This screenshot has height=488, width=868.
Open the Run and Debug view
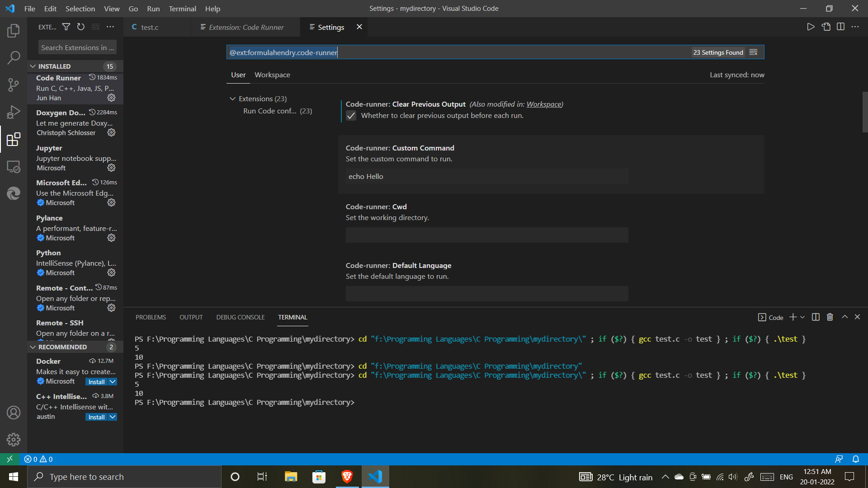(14, 112)
